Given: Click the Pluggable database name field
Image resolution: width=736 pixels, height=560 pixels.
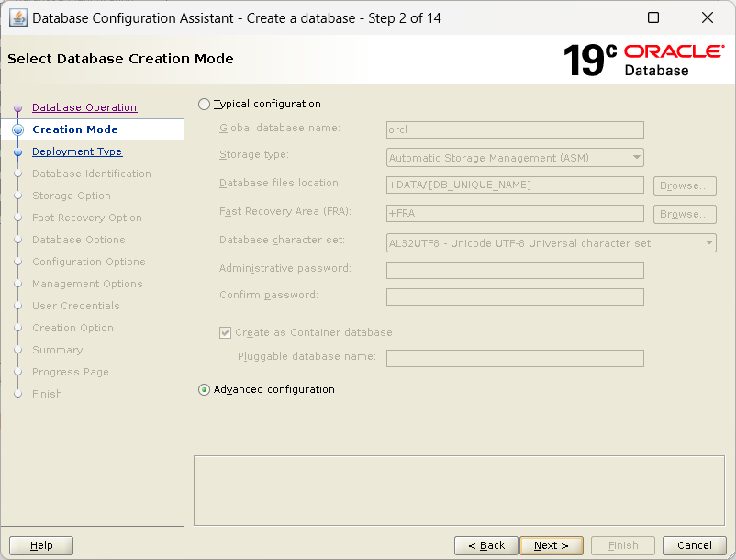Looking at the screenshot, I should (515, 359).
